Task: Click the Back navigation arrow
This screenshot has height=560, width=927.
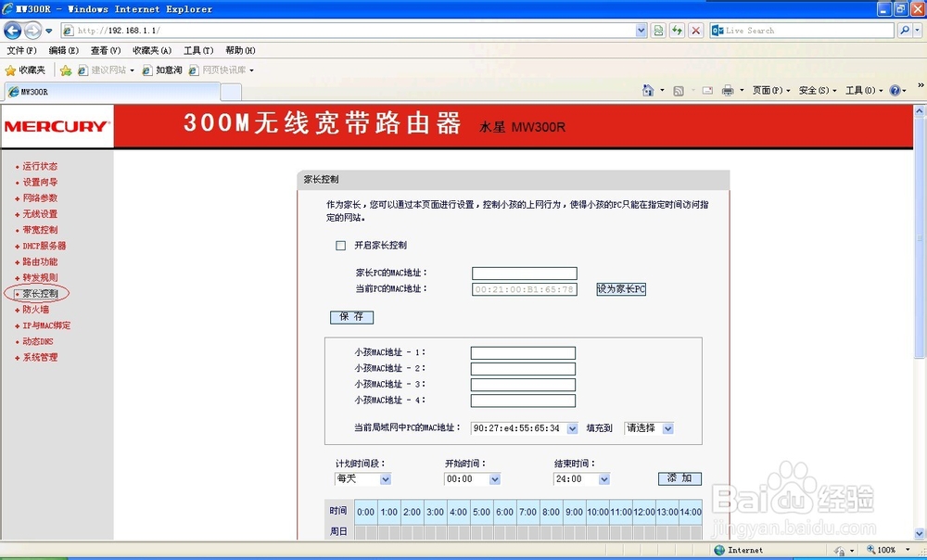Action: (11, 30)
